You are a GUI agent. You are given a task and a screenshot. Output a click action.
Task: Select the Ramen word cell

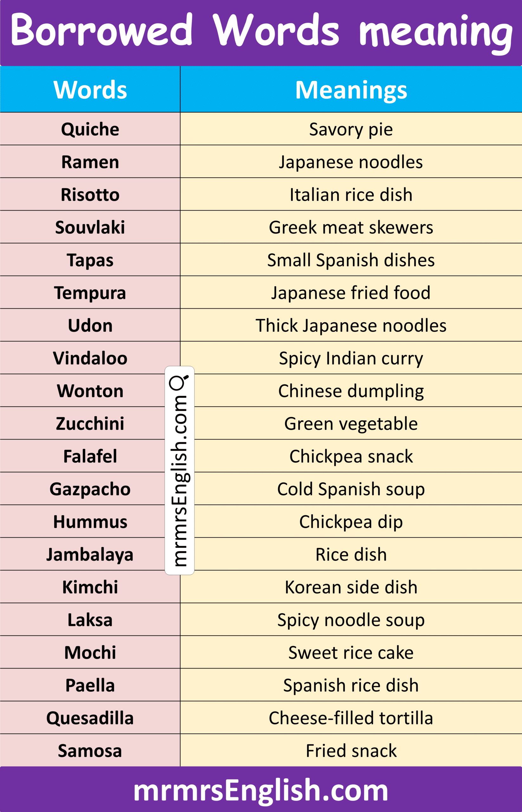coord(90,162)
